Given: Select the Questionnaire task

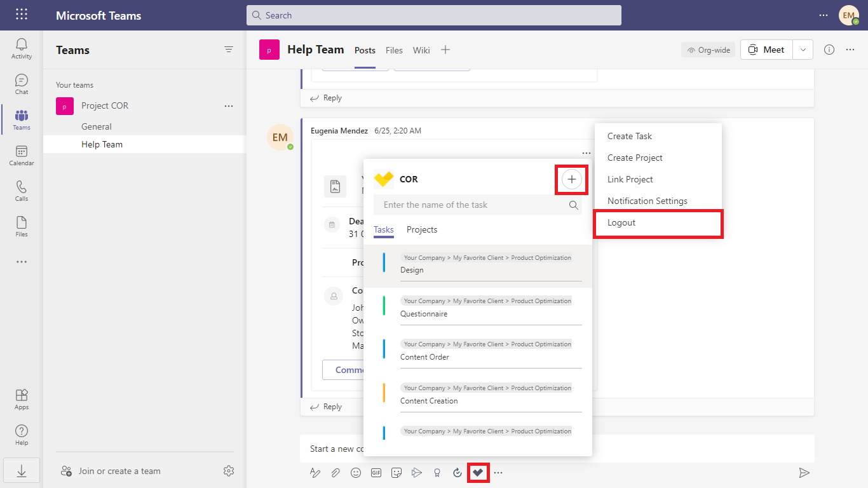Looking at the screenshot, I should click(478, 310).
